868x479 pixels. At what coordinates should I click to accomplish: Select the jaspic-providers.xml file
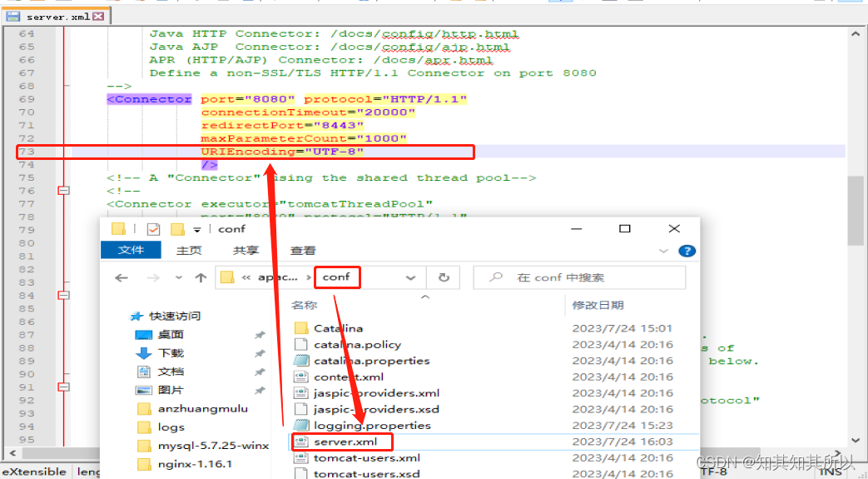376,393
